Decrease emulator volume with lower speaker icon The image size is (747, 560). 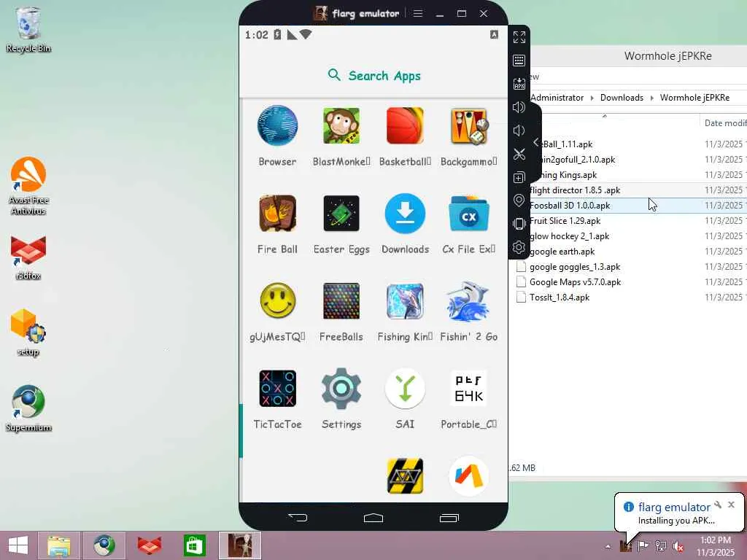tap(519, 131)
